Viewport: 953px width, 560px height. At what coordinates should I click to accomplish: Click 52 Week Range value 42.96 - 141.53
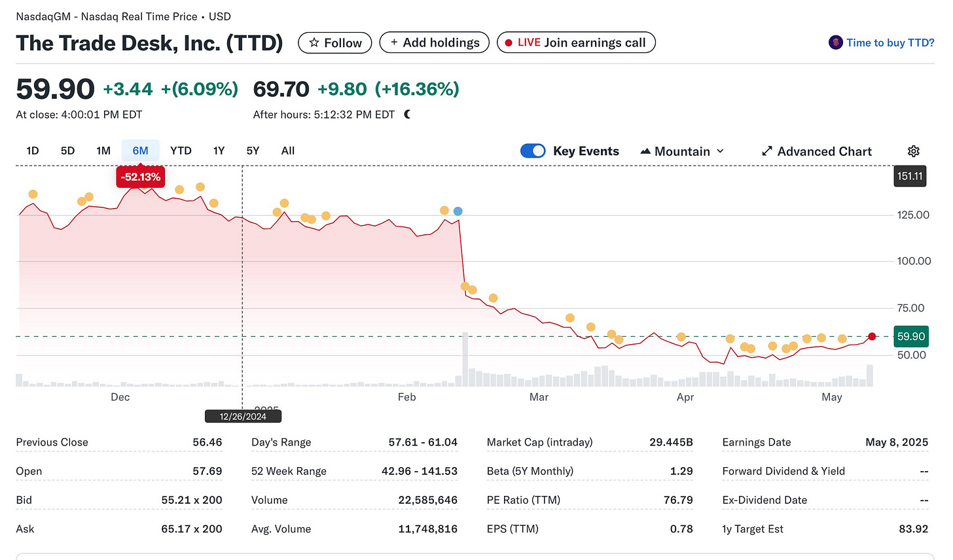click(x=420, y=471)
